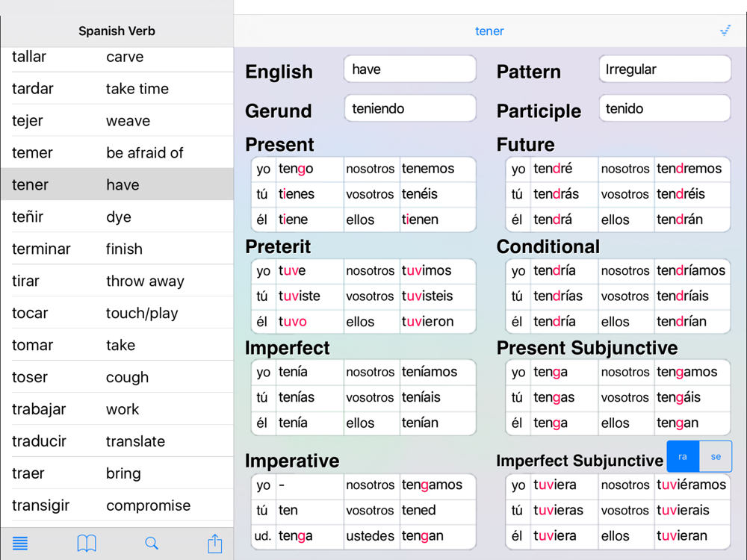Tap the "tener" title at the top

tap(489, 31)
